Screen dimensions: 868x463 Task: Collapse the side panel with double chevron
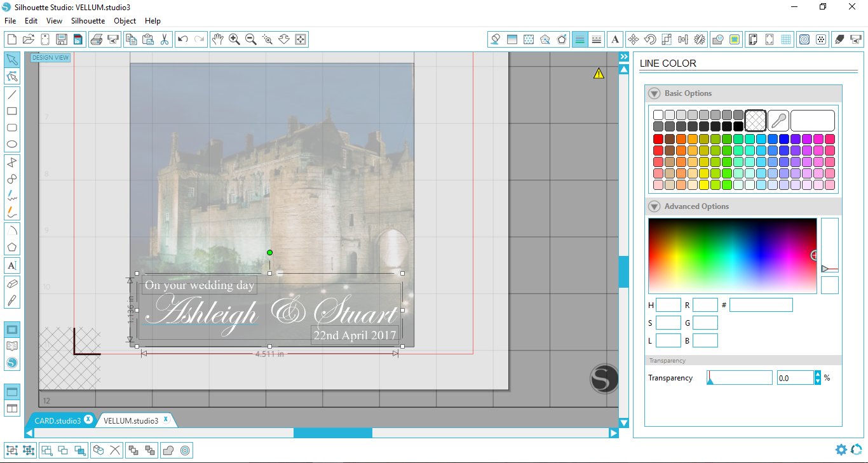[x=624, y=57]
